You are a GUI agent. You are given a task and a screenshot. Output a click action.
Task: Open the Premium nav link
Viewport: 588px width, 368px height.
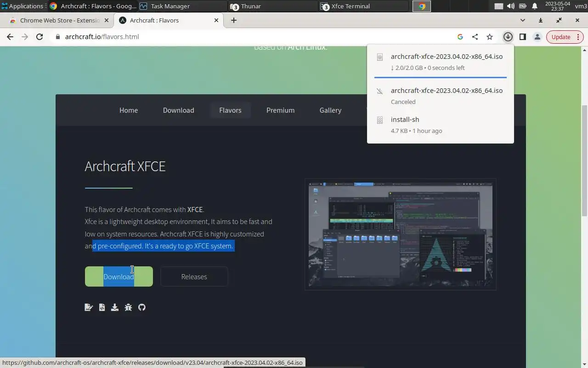click(280, 110)
